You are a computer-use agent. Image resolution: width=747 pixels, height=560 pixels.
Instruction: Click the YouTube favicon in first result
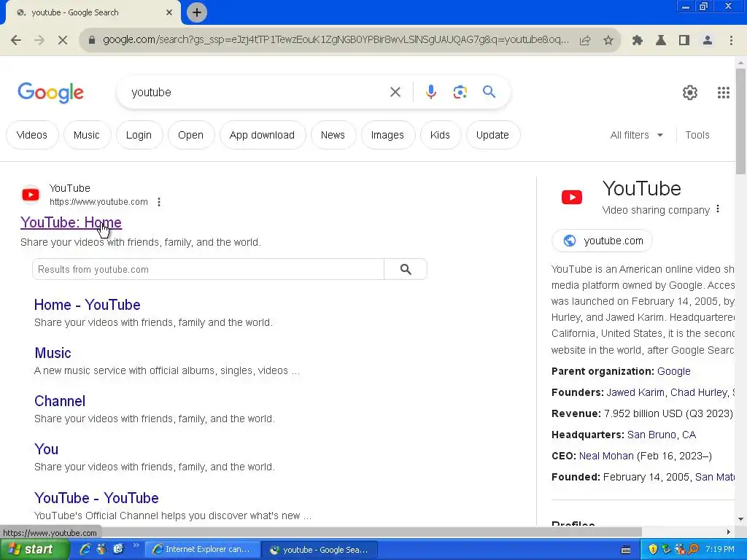coord(31,195)
